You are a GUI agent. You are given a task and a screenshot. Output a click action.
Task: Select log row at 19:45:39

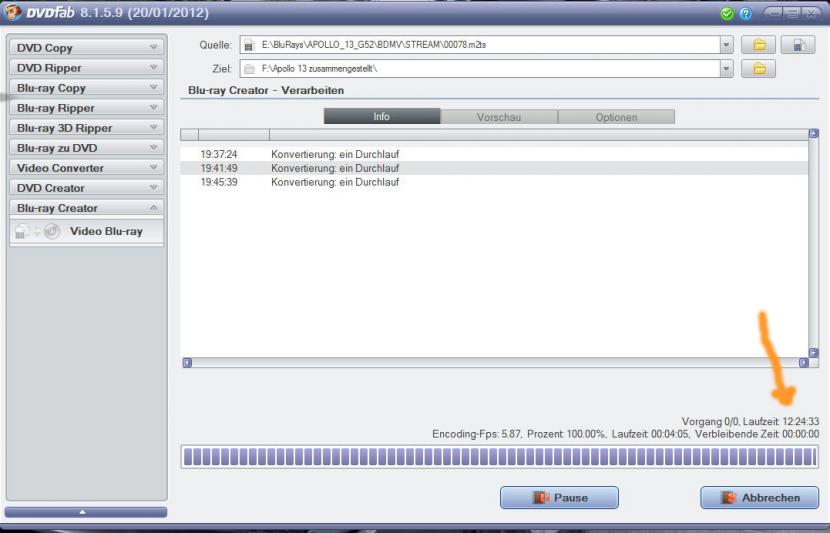coord(494,182)
